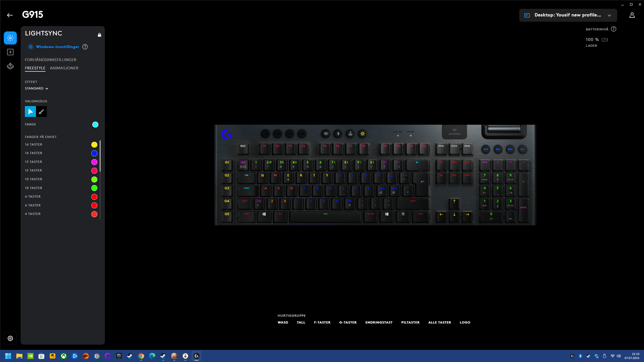Viewport: 644px width, 362px height.
Task: Open the Game Mode joystick sidebar icon
Action: pyautogui.click(x=10, y=66)
